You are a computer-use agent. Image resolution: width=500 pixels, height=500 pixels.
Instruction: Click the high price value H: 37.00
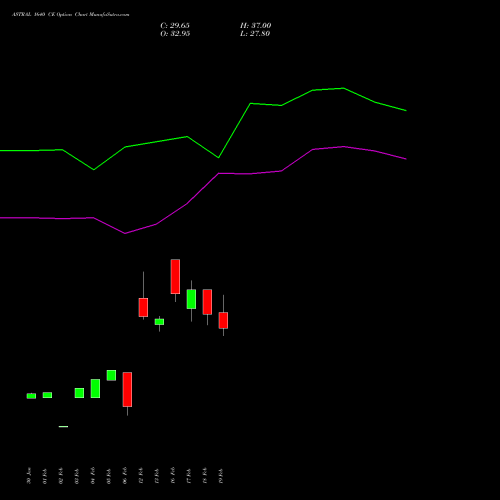click(255, 26)
